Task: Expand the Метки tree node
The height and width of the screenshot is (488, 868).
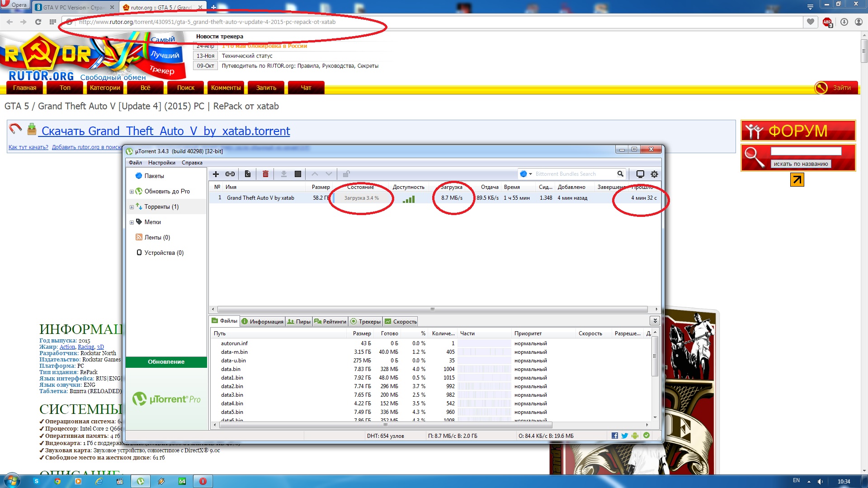Action: [x=132, y=222]
